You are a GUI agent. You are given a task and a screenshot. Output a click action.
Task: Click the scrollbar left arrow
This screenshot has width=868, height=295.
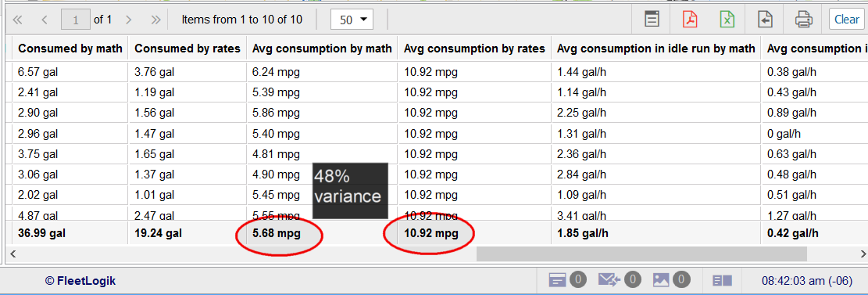(13, 254)
